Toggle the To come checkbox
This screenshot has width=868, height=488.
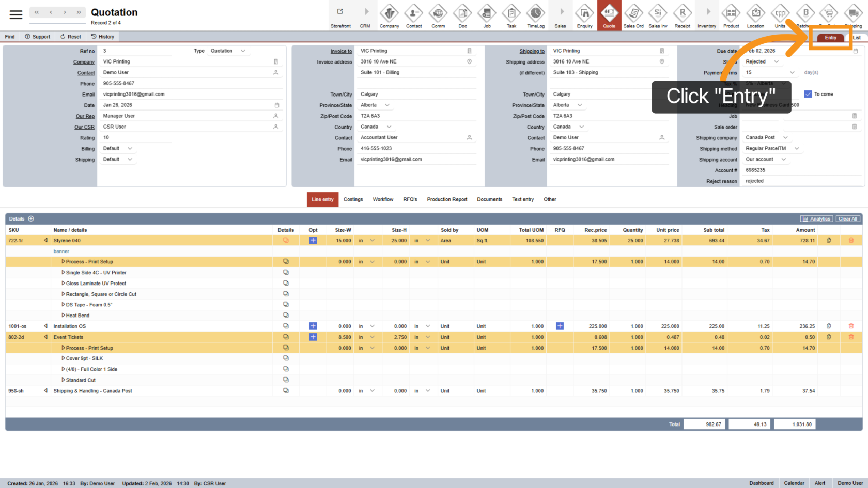tap(808, 94)
